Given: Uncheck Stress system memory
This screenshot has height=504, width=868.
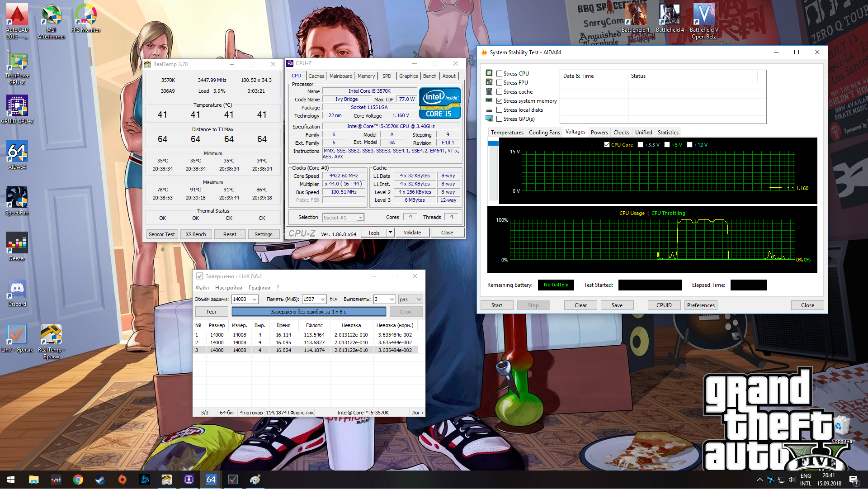Looking at the screenshot, I should pos(500,101).
